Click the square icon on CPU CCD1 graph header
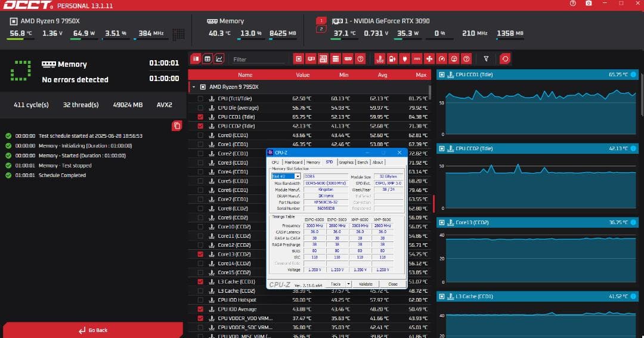This screenshot has width=644, height=338. point(441,75)
